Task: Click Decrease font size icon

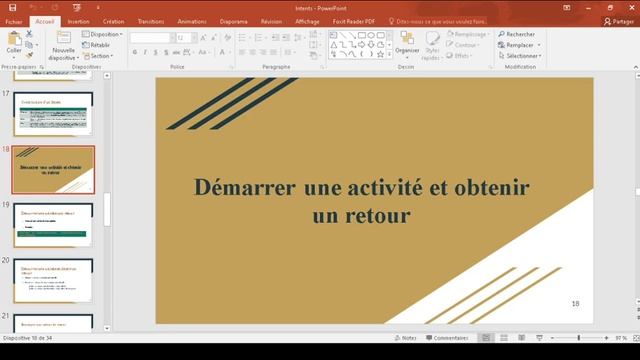Action: point(214,38)
